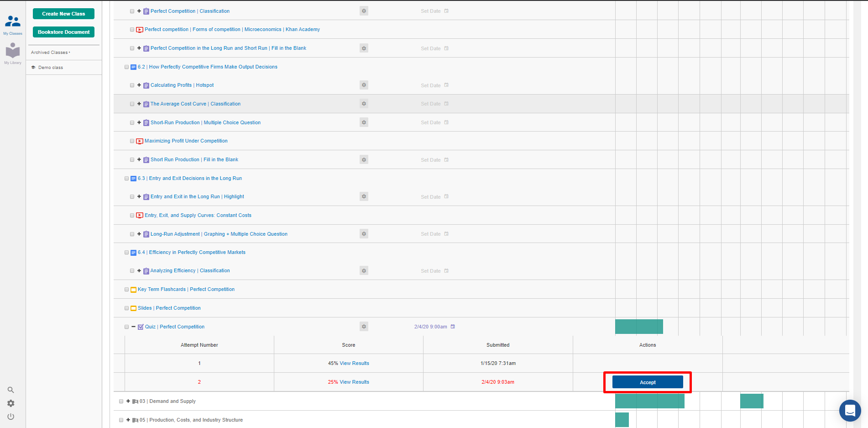This screenshot has height=428, width=868.
Task: Expand 05 Production, Costs, and Industry Structure
Action: point(128,420)
